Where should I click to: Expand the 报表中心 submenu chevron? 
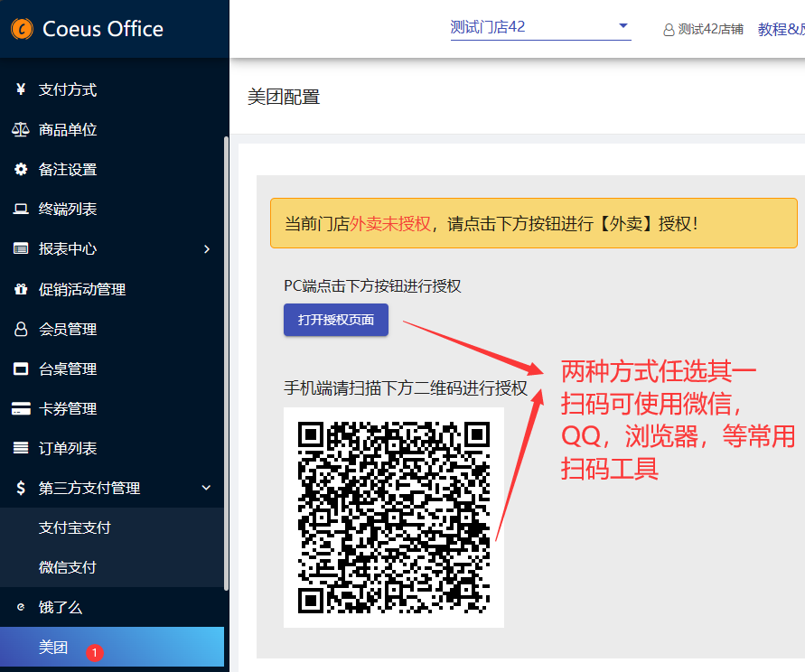tap(207, 248)
